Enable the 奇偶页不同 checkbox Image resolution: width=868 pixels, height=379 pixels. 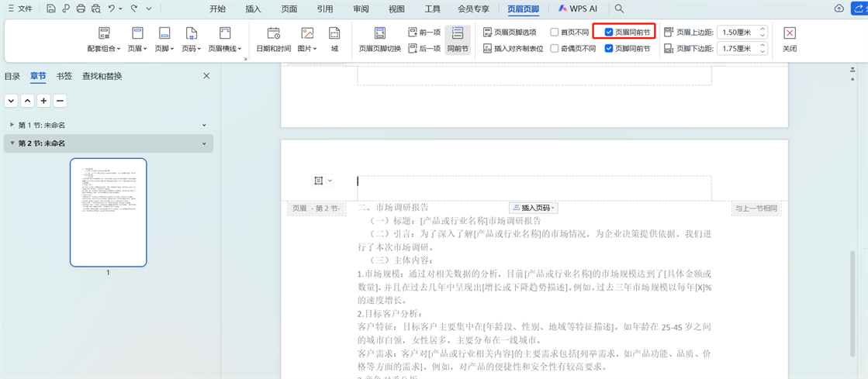point(555,48)
